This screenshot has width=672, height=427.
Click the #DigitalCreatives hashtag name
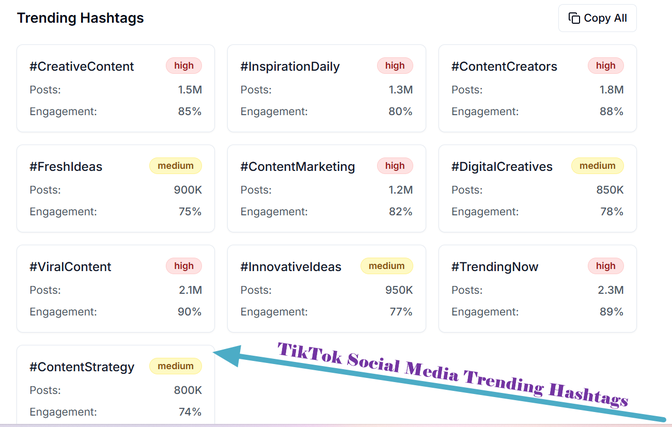(x=502, y=167)
